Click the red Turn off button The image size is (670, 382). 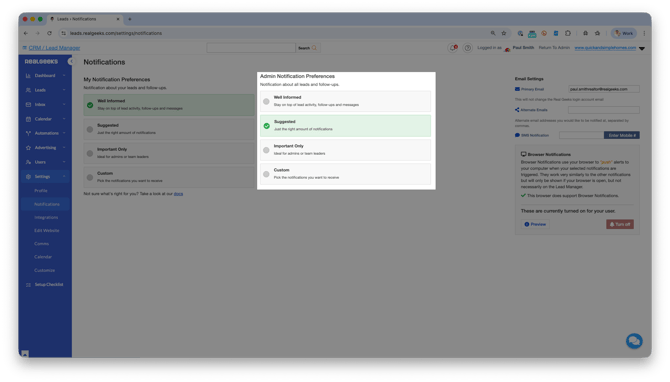[620, 224]
